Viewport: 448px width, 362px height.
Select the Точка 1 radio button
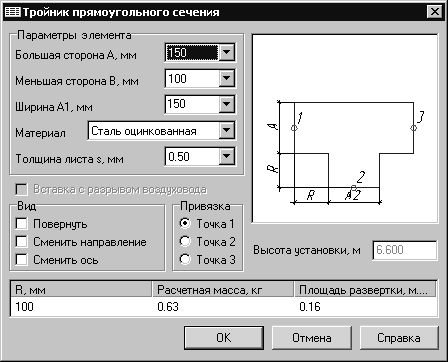[185, 223]
